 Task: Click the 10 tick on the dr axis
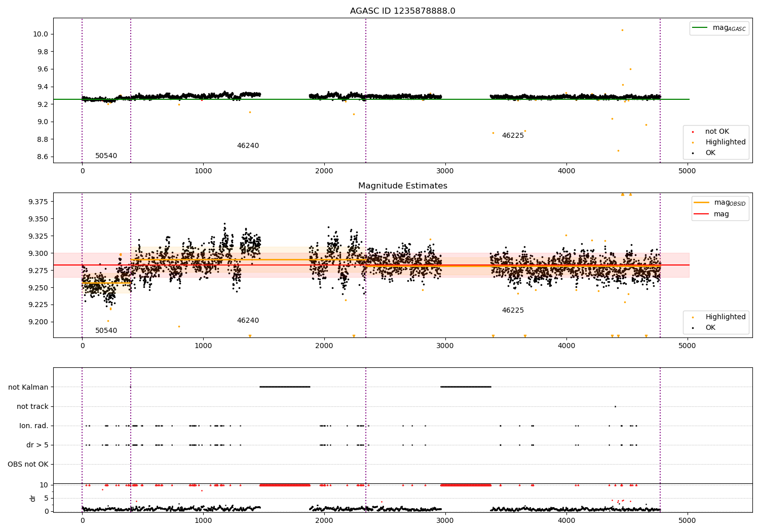(45, 485)
